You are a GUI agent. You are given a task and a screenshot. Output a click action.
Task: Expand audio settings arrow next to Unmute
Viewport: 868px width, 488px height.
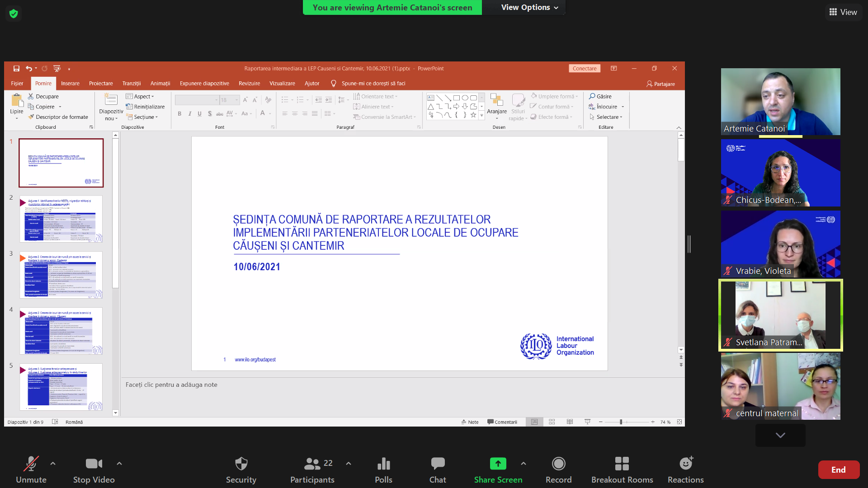(x=53, y=464)
